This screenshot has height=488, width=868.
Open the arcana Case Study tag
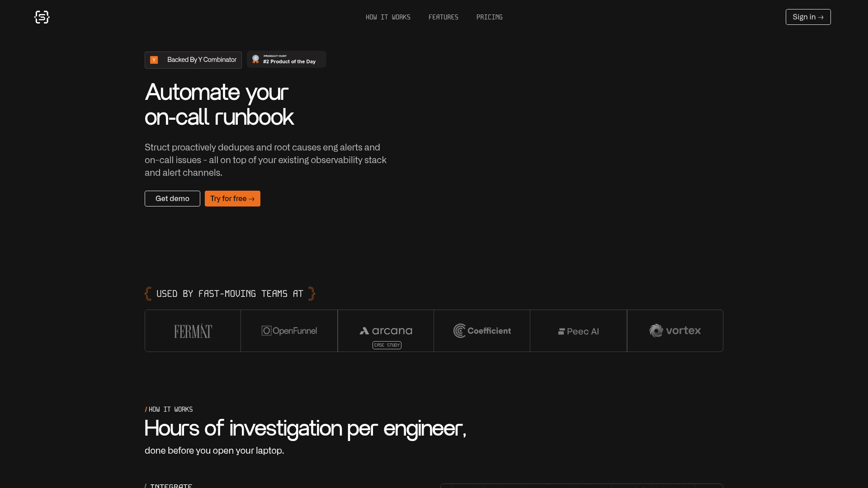[x=387, y=345]
